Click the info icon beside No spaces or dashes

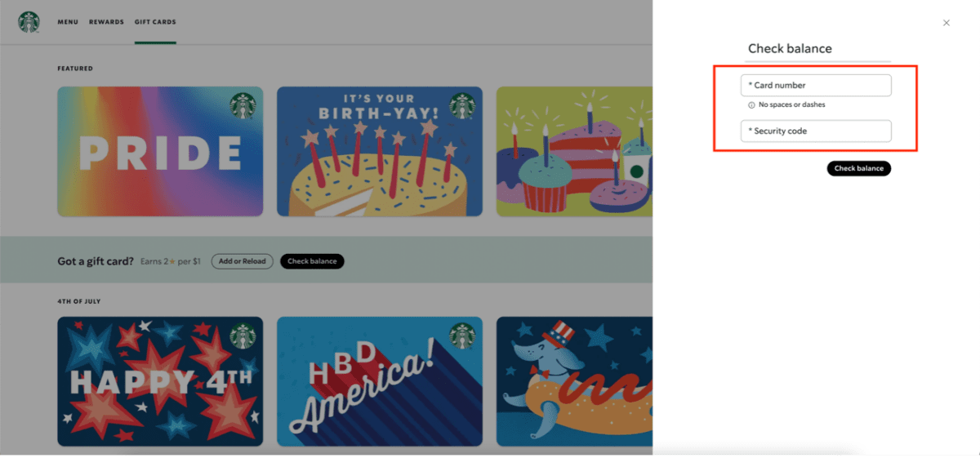pyautogui.click(x=751, y=105)
